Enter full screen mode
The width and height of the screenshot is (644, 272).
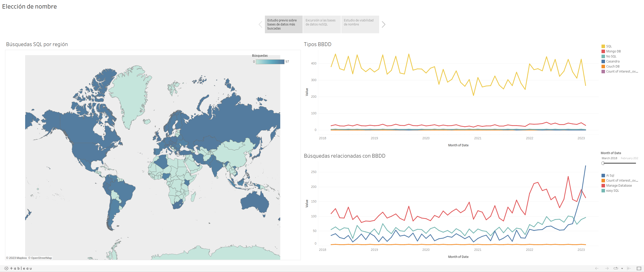639,268
